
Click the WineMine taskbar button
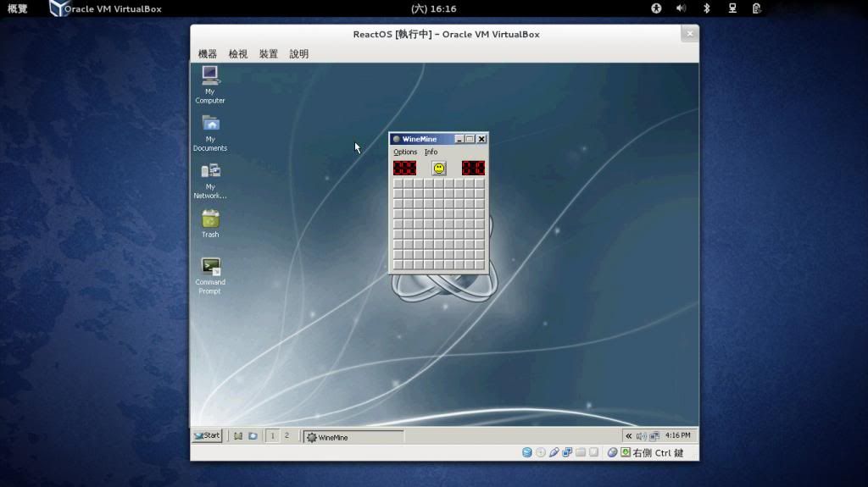coord(353,437)
